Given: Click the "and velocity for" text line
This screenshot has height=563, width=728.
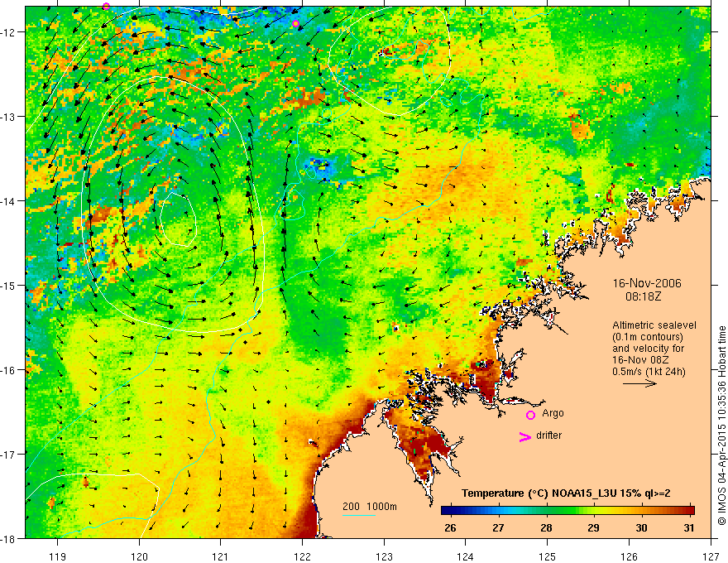Looking at the screenshot, I should coord(648,349).
